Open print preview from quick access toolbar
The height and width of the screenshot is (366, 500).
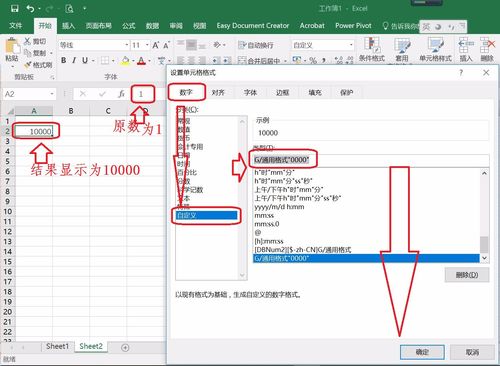tap(69, 8)
